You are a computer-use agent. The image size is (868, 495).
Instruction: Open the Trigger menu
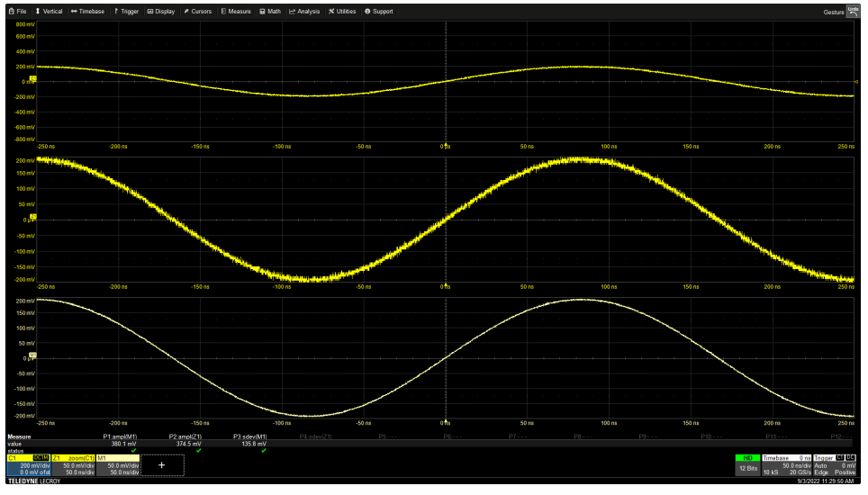pyautogui.click(x=126, y=11)
